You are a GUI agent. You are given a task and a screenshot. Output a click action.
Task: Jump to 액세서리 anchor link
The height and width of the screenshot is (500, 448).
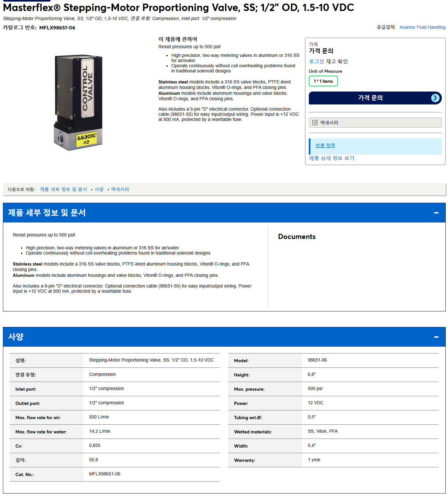click(120, 190)
